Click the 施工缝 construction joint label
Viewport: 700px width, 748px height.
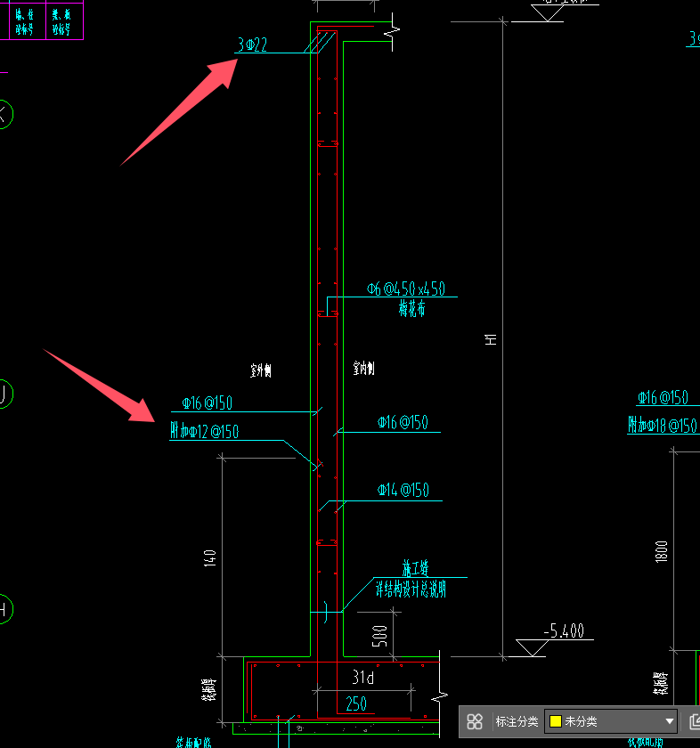click(x=416, y=568)
